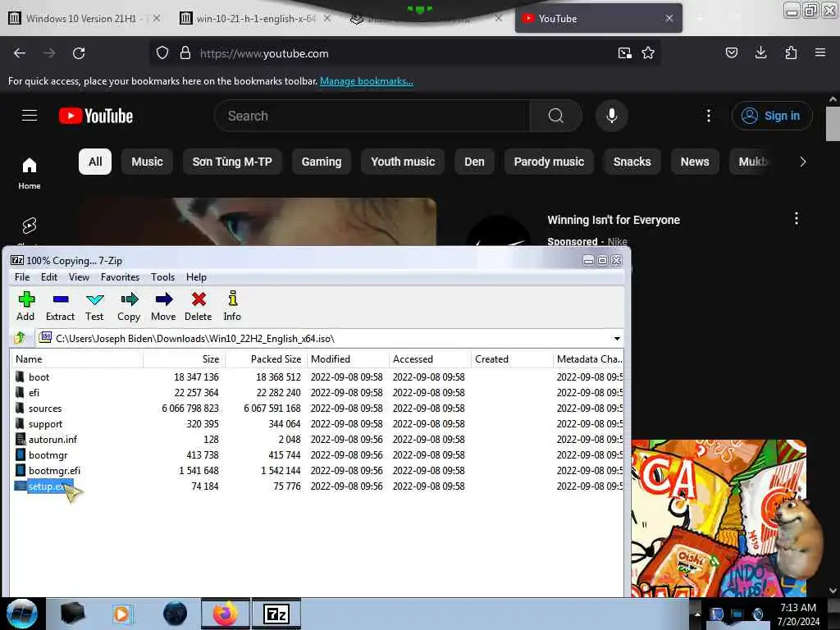The width and height of the screenshot is (840, 630).
Task: Open the YouTube guide hamburger menu
Action: [x=30, y=115]
